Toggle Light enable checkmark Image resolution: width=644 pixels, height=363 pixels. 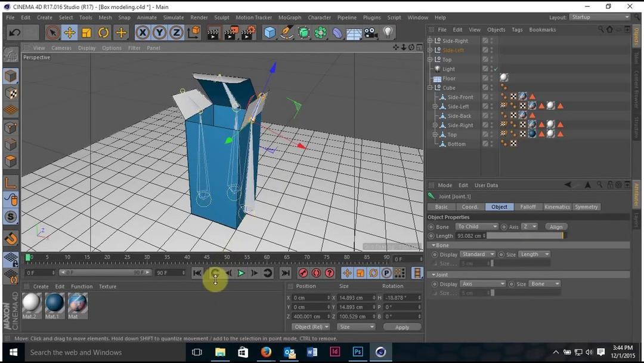(496, 69)
